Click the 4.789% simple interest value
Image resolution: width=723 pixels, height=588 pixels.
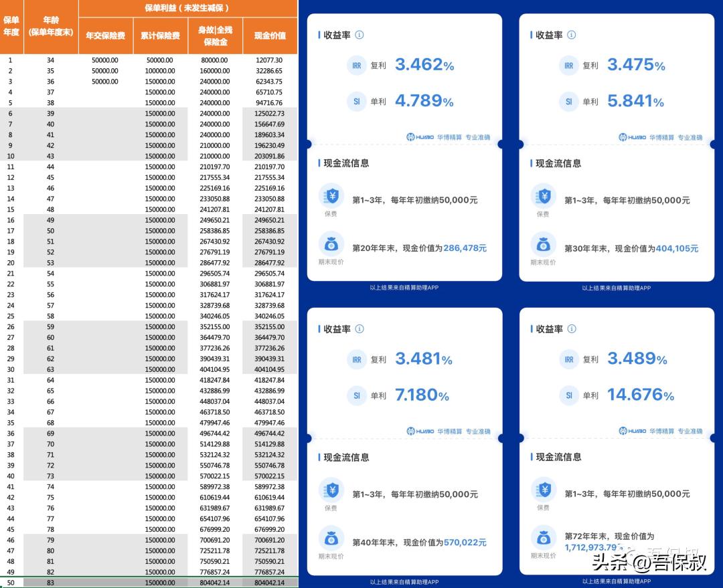[x=424, y=101]
